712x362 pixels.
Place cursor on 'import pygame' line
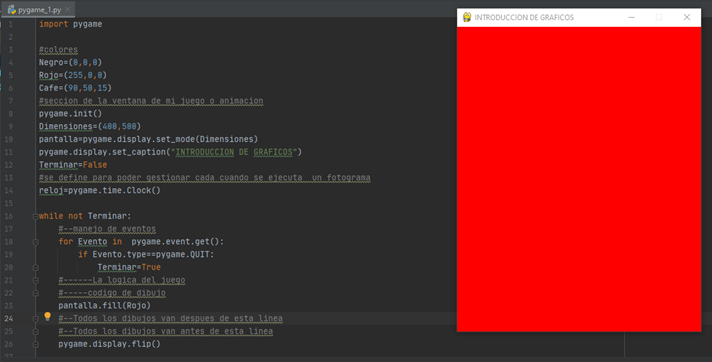coord(70,24)
